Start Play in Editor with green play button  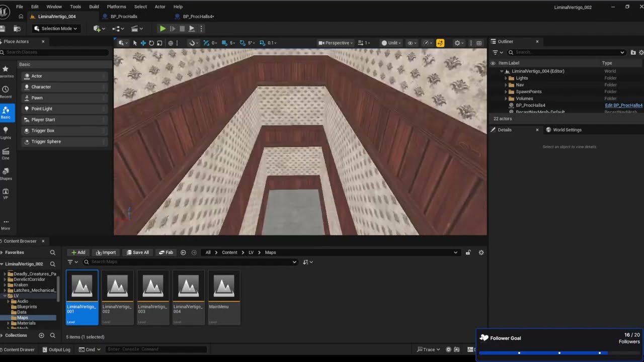tap(163, 29)
